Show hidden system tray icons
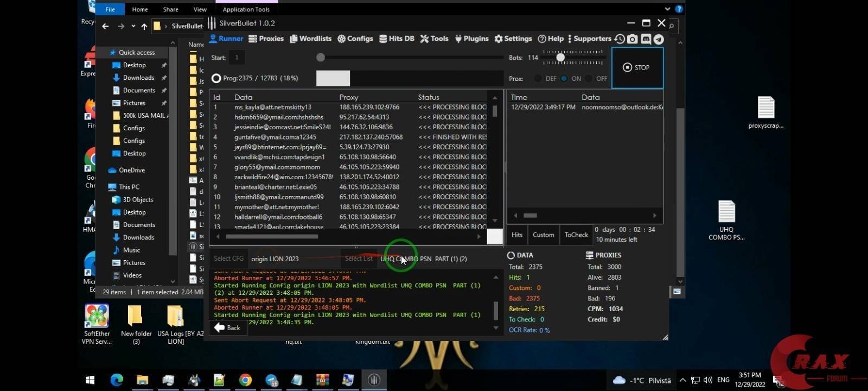 click(x=682, y=380)
